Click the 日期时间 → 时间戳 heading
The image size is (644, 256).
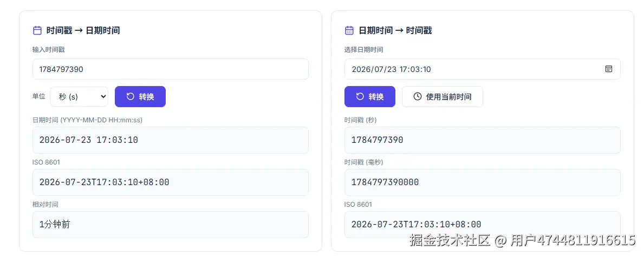(395, 30)
